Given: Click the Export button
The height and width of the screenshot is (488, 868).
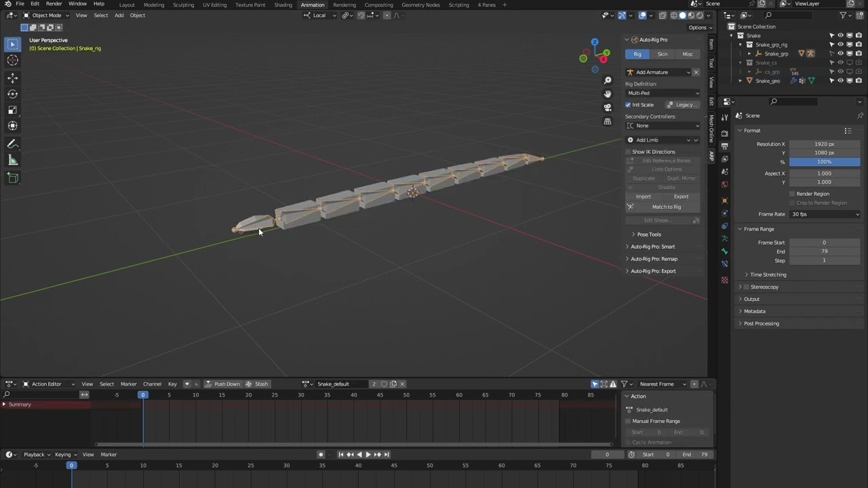Looking at the screenshot, I should point(682,197).
